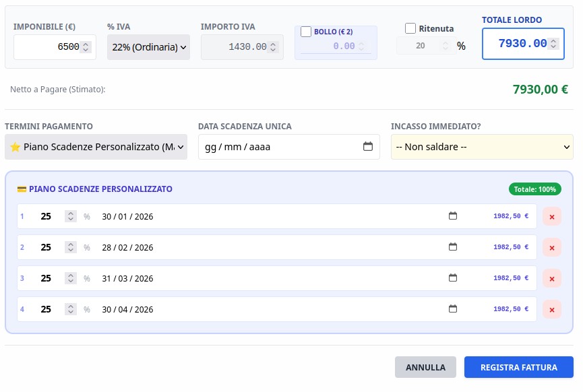Open the Termini Pagamento dropdown
Image resolution: width=583 pixels, height=392 pixels.
(x=96, y=147)
